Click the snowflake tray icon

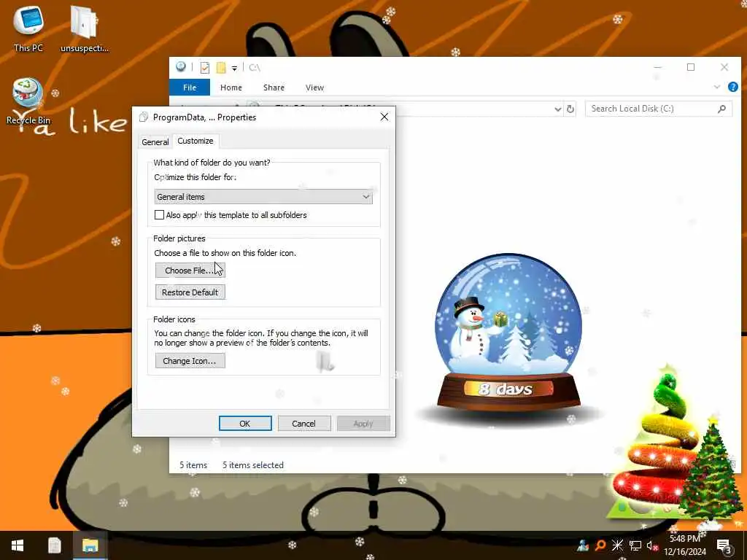tap(617, 545)
